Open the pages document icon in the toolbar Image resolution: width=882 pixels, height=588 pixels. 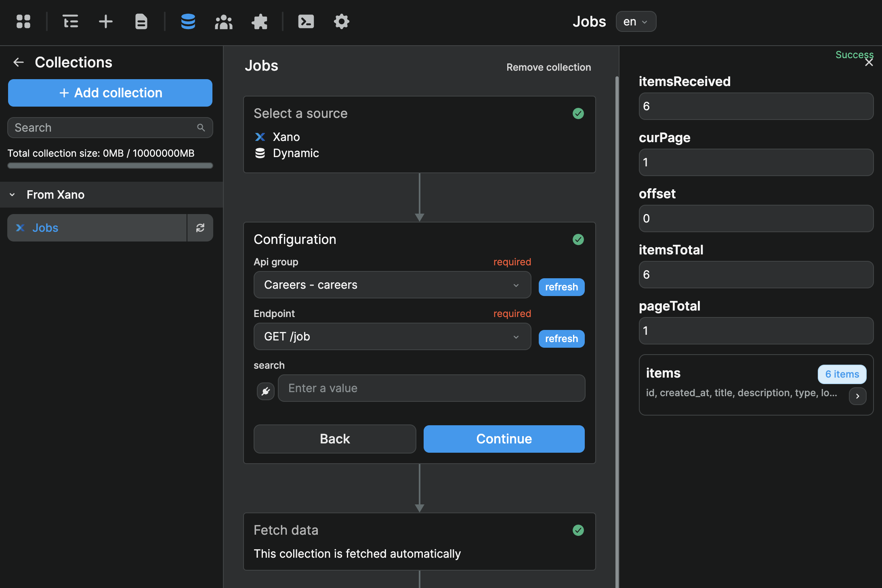[141, 21]
